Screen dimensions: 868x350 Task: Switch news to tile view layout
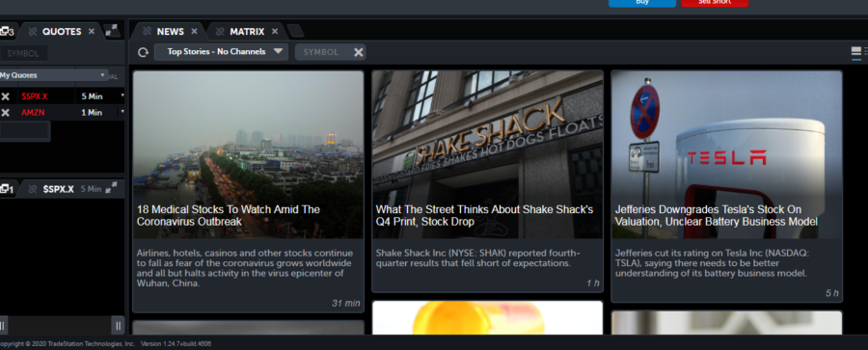(x=855, y=52)
